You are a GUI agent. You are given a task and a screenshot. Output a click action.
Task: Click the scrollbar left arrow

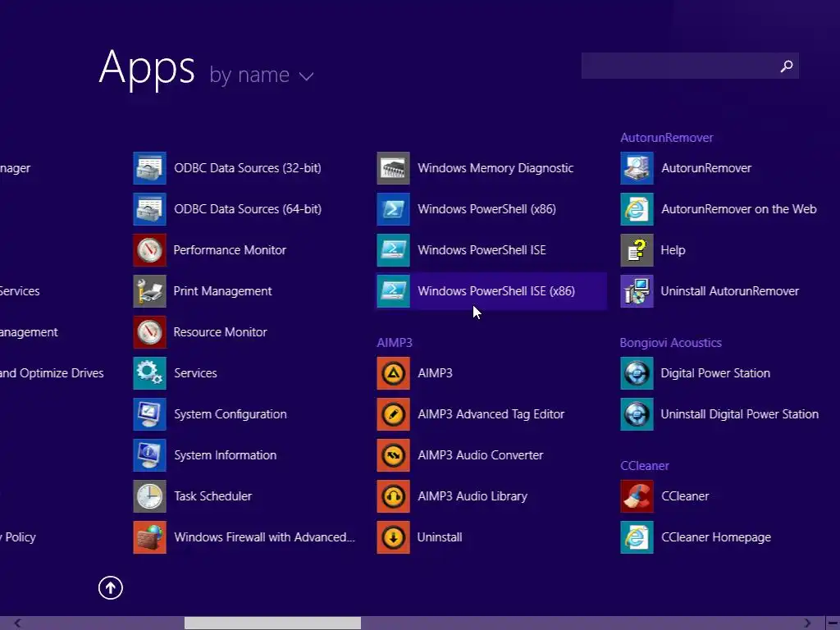(18, 623)
